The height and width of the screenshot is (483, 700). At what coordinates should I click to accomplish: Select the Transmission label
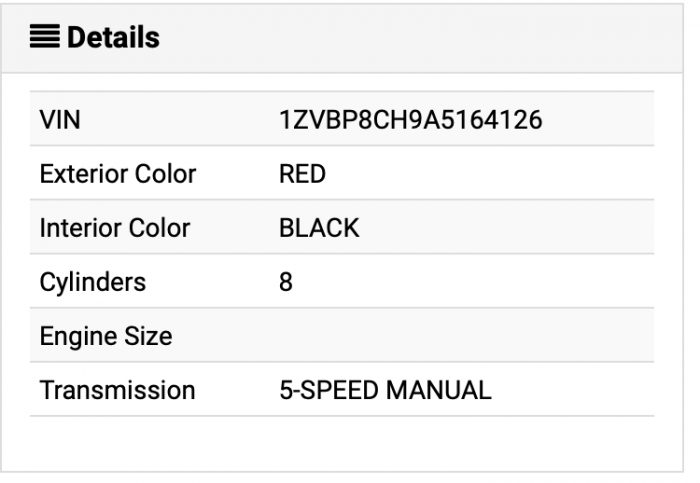[x=117, y=390]
